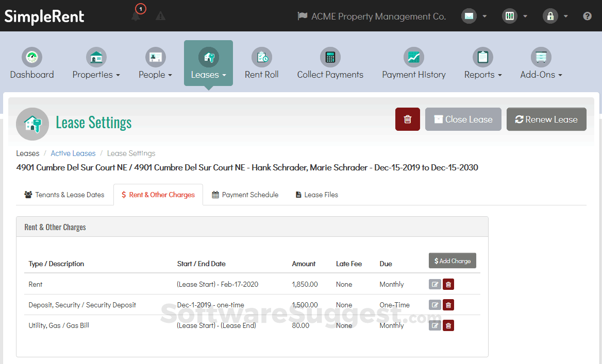602x364 pixels.
Task: Click the settings sliders icon
Action: point(509,16)
